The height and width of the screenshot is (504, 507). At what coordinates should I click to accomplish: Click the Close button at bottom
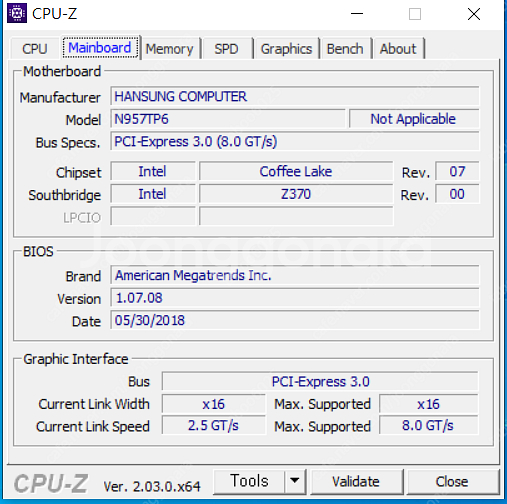[x=452, y=481]
